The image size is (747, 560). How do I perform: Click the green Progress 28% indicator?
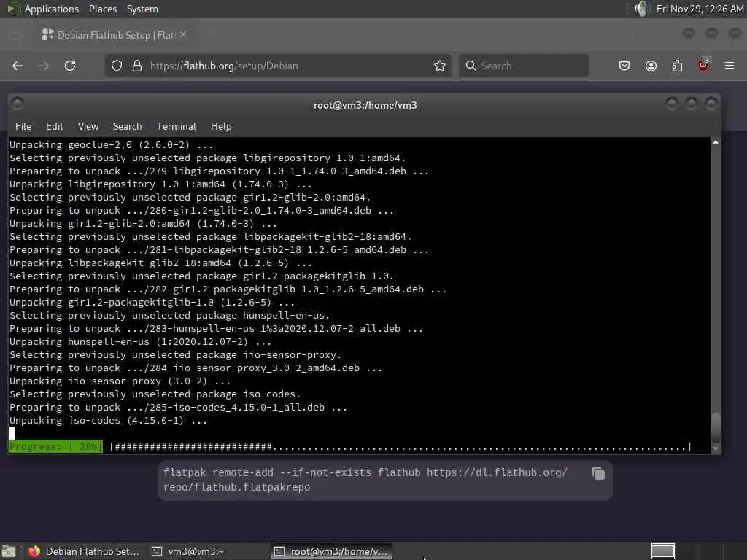click(55, 447)
